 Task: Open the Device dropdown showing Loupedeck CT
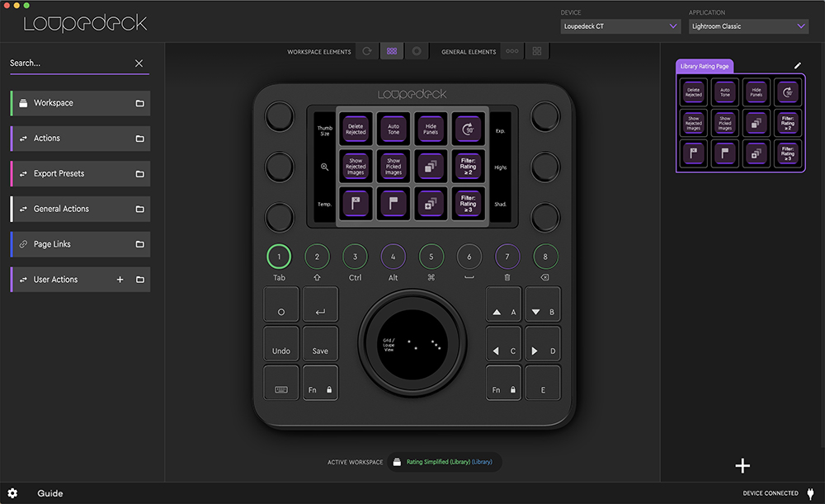point(620,26)
